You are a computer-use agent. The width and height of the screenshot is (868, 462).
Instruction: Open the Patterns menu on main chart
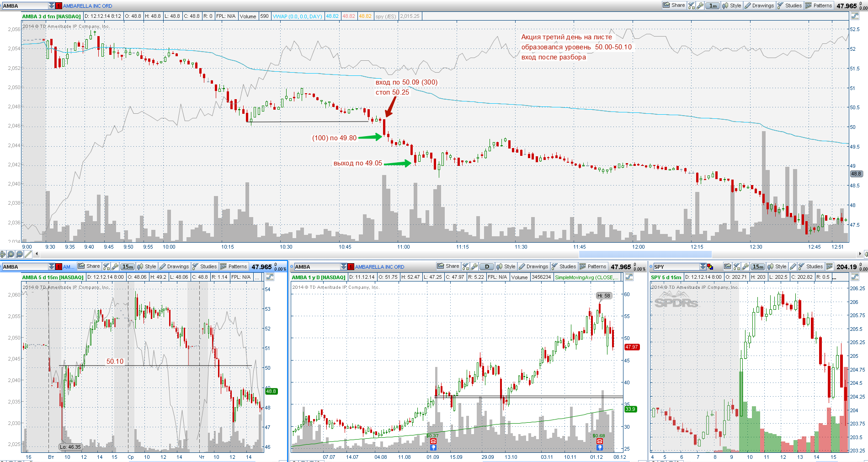pos(819,5)
